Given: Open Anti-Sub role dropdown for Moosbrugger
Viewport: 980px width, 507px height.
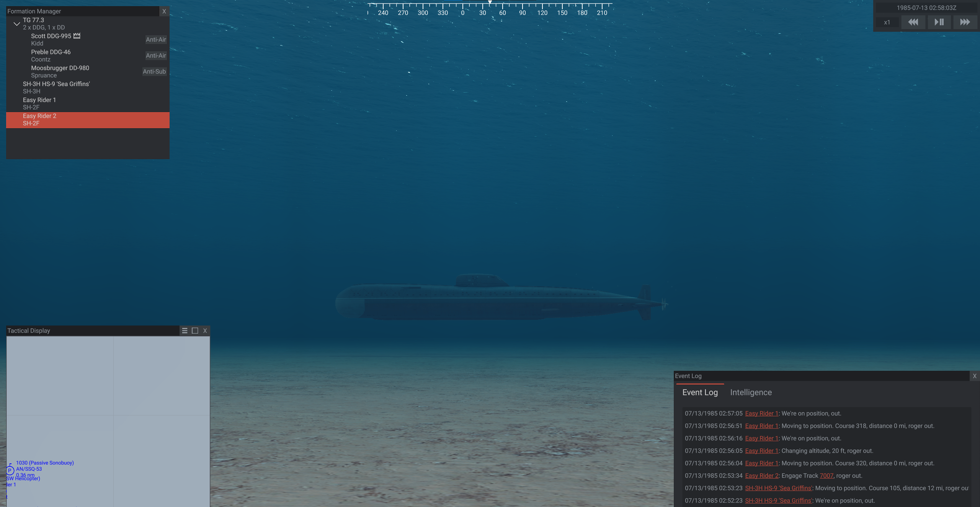Looking at the screenshot, I should pyautogui.click(x=154, y=72).
